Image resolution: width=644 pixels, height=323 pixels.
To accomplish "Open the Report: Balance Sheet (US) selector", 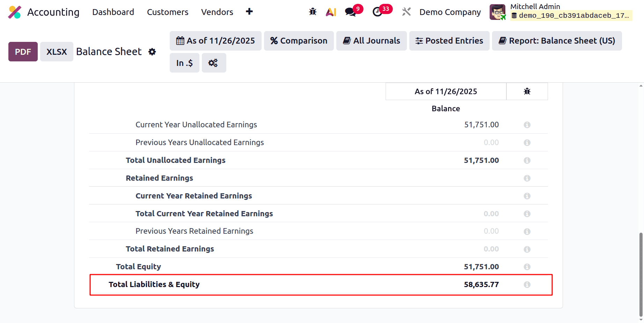I will point(557,41).
